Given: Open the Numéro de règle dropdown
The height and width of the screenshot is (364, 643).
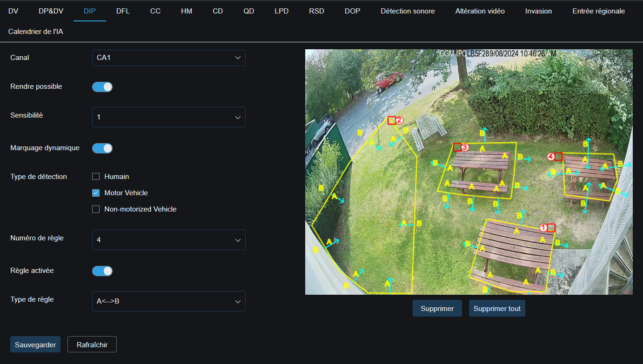Looking at the screenshot, I should point(168,239).
